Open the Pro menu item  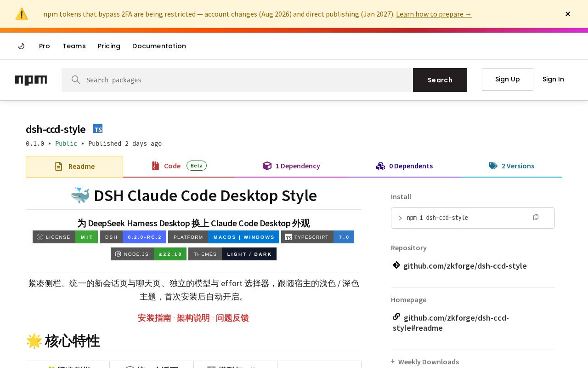click(x=45, y=46)
